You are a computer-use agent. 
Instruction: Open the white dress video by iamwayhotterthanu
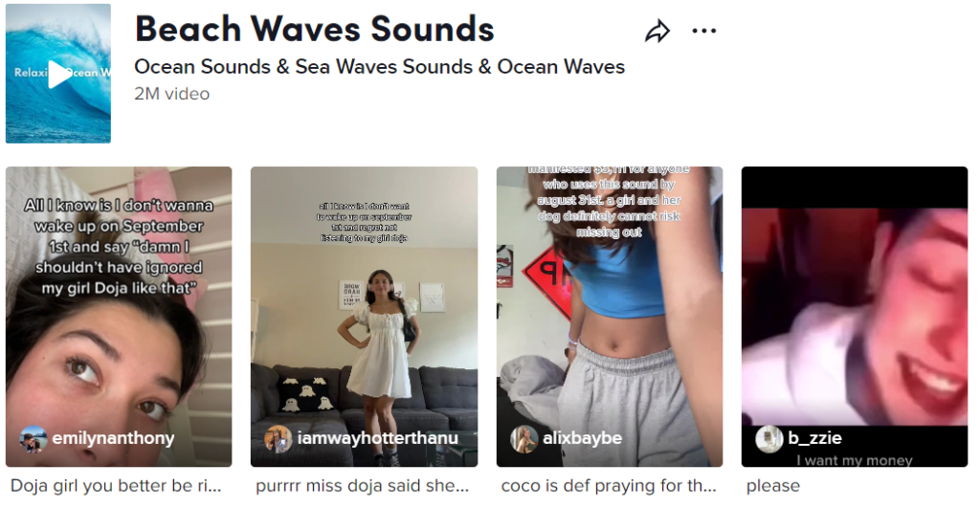click(x=364, y=317)
